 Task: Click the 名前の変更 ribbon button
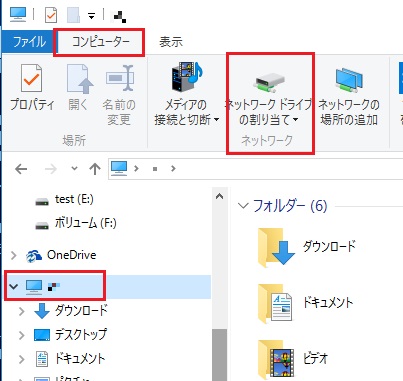[x=119, y=95]
